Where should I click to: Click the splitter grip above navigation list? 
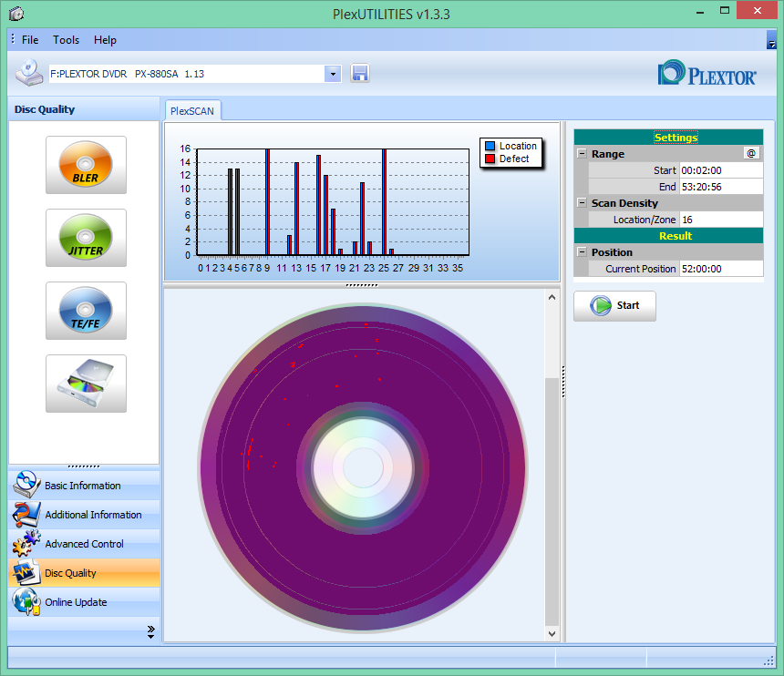(x=84, y=466)
